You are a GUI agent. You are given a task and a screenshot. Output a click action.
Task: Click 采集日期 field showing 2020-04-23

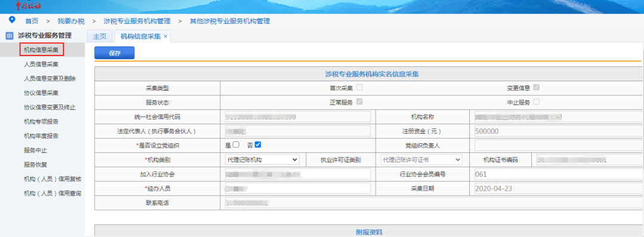click(x=559, y=189)
